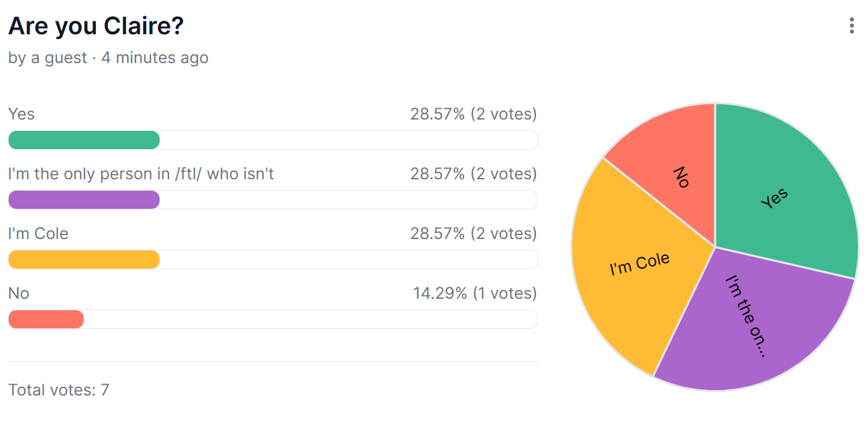The height and width of the screenshot is (421, 868).
Task: Open the three-dot poll options menu
Action: pos(851,26)
